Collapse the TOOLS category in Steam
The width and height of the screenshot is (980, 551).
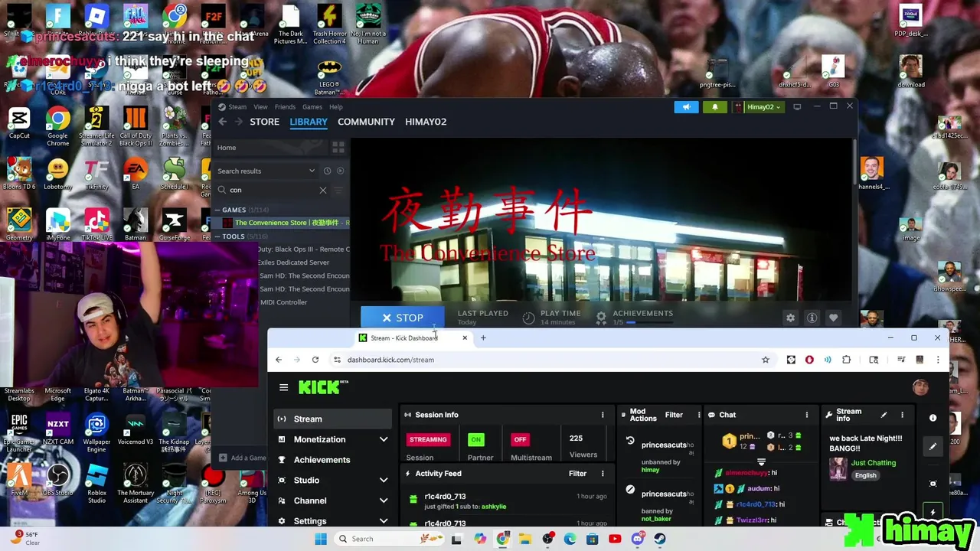tap(218, 236)
